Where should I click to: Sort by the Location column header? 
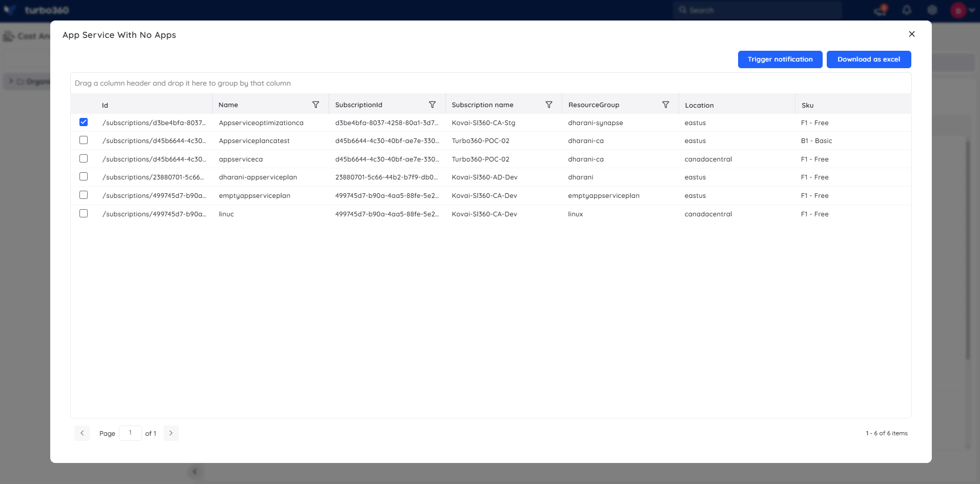pyautogui.click(x=699, y=105)
